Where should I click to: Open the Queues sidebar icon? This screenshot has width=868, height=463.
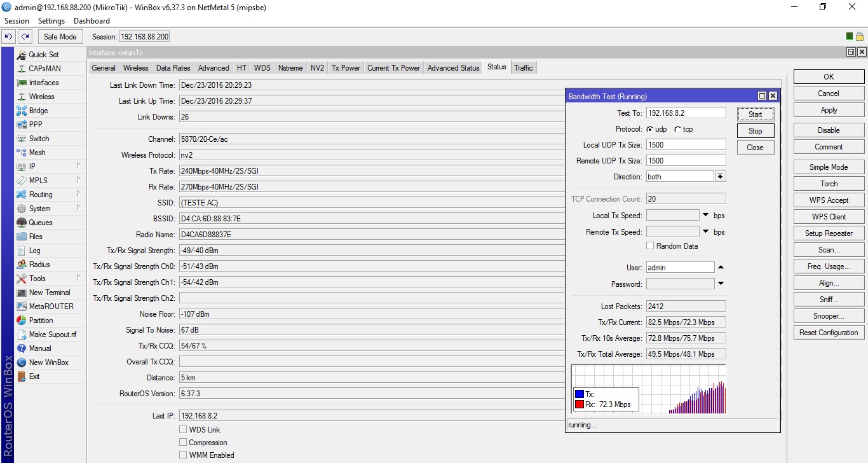point(21,223)
